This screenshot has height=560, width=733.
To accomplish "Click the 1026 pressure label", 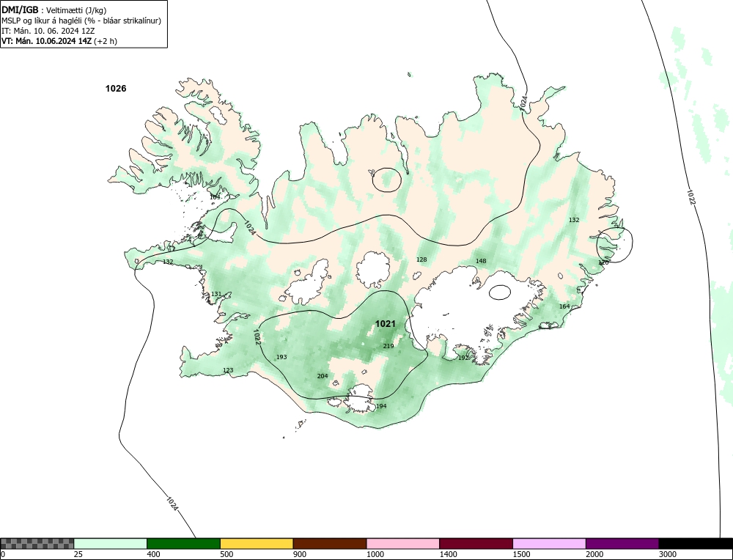I will (x=116, y=89).
